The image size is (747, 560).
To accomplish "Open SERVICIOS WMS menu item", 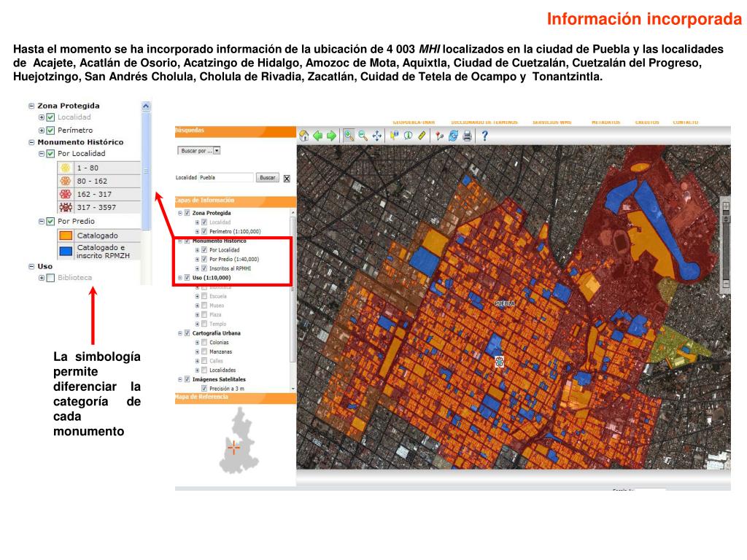I will 551,122.
